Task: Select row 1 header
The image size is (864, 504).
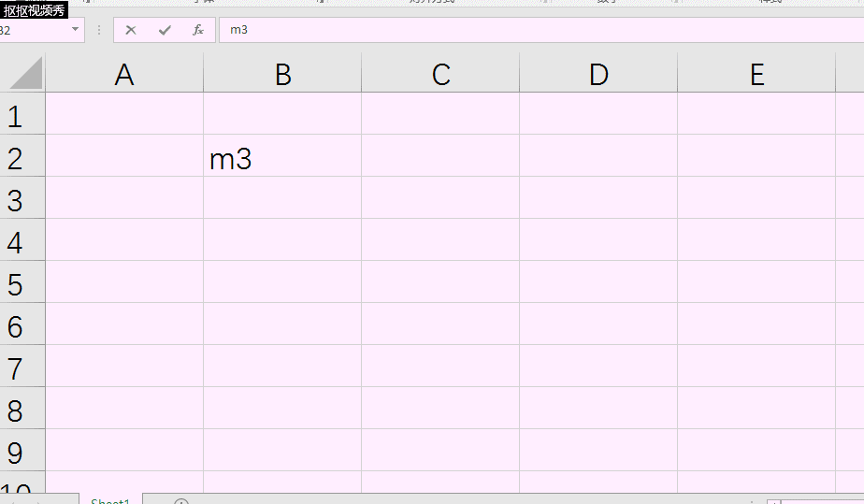Action: pyautogui.click(x=22, y=113)
